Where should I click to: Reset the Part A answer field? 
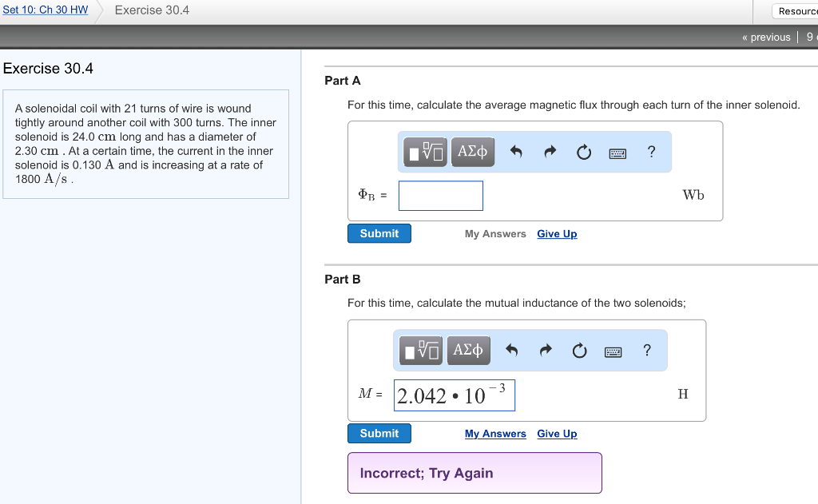point(583,152)
